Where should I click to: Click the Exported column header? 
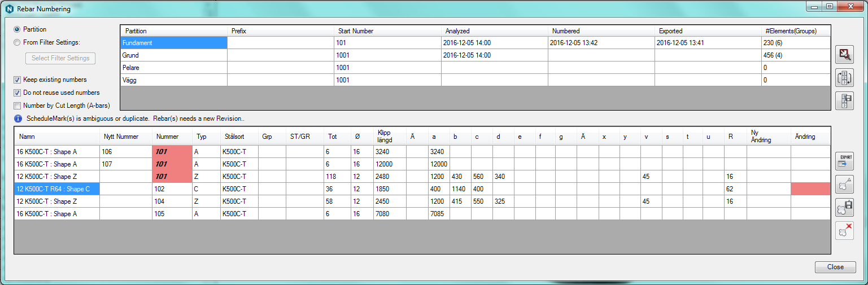point(708,31)
